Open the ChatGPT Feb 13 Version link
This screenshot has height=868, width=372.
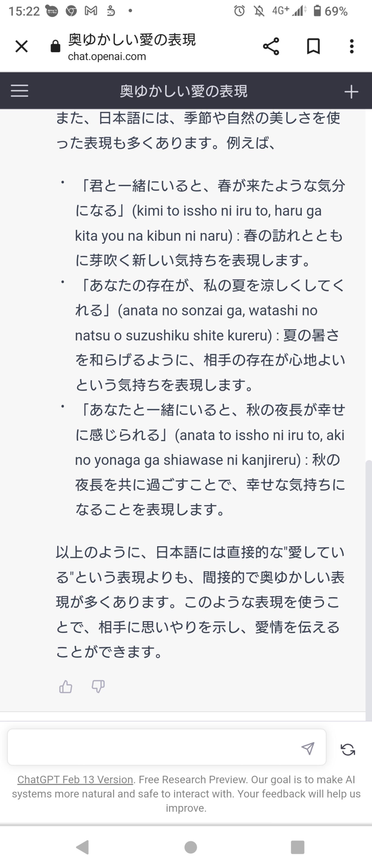(x=75, y=779)
